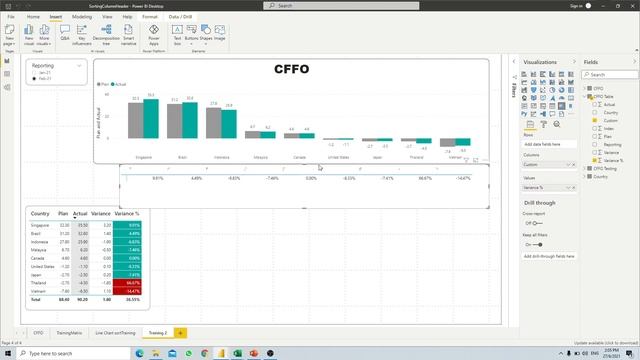Select the Feb-21 radio option
Viewport: 640px width, 360px height.
pos(34,78)
